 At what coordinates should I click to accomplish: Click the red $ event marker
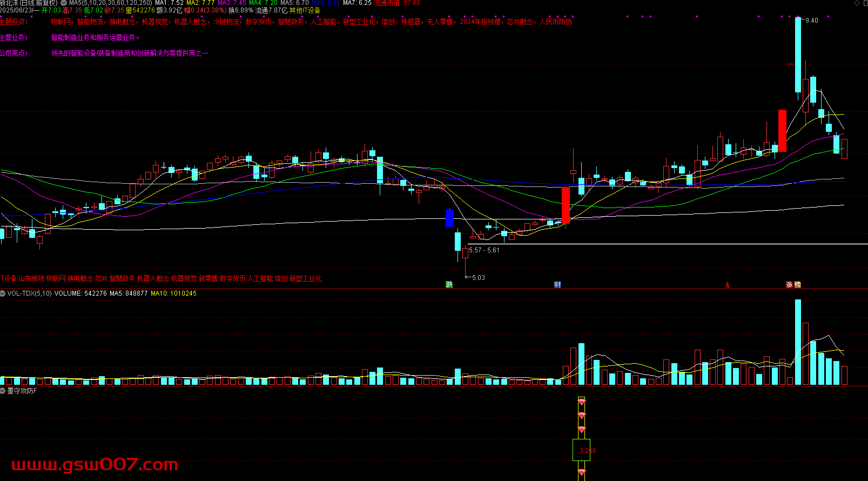tap(728, 285)
